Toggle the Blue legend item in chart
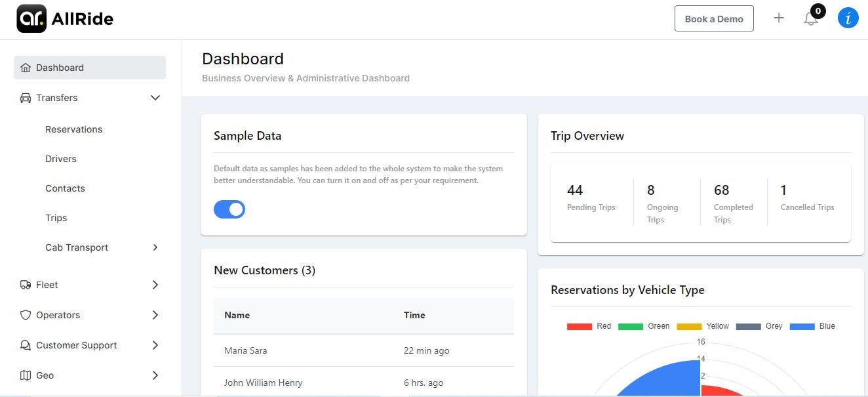868x397 pixels. (812, 326)
